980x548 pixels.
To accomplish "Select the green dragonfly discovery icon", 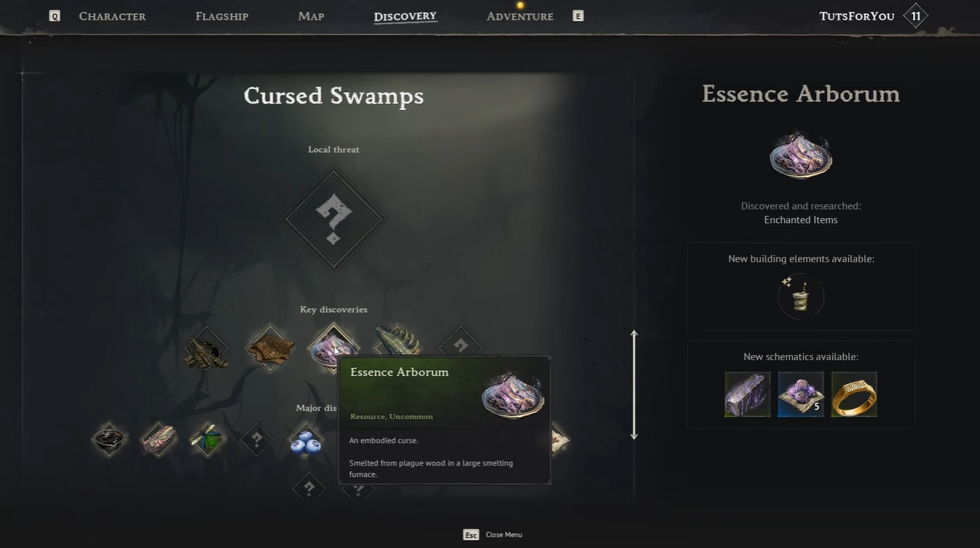I will [x=208, y=440].
